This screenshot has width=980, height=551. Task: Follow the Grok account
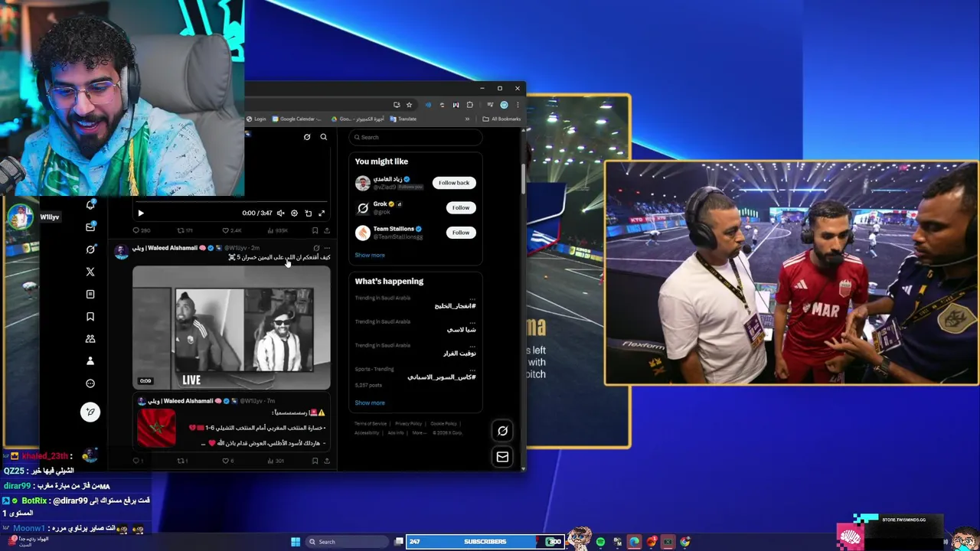pyautogui.click(x=460, y=207)
